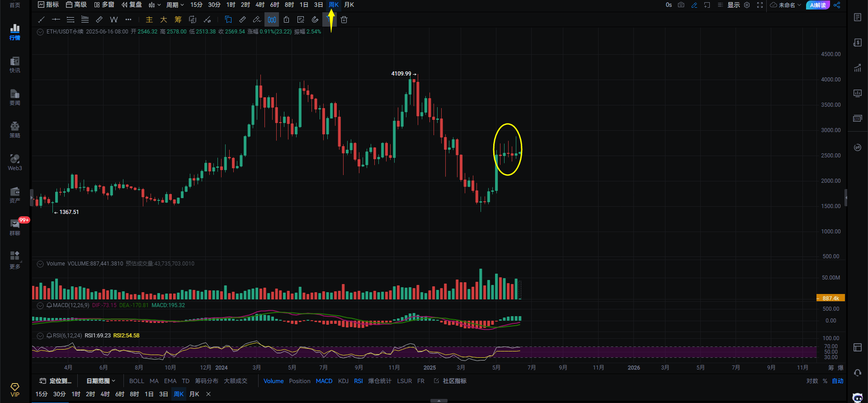Switch to the 1日 timeframe in top bar
This screenshot has height=403, width=868.
(x=304, y=5)
